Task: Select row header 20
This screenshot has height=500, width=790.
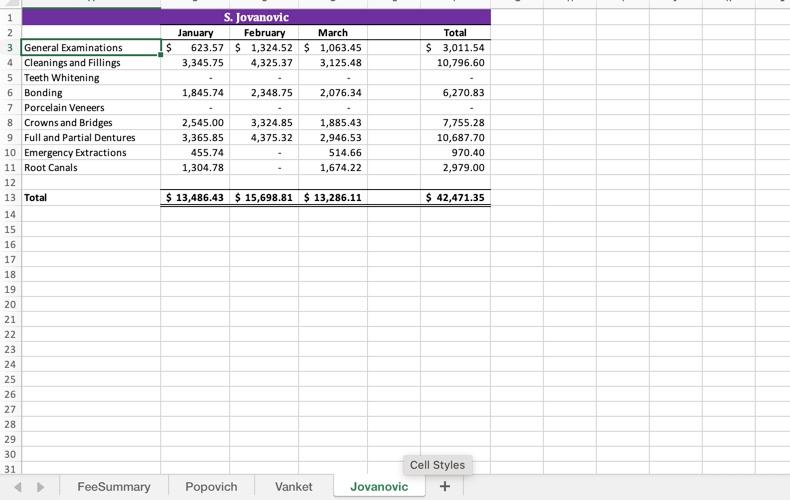Action: click(10, 304)
